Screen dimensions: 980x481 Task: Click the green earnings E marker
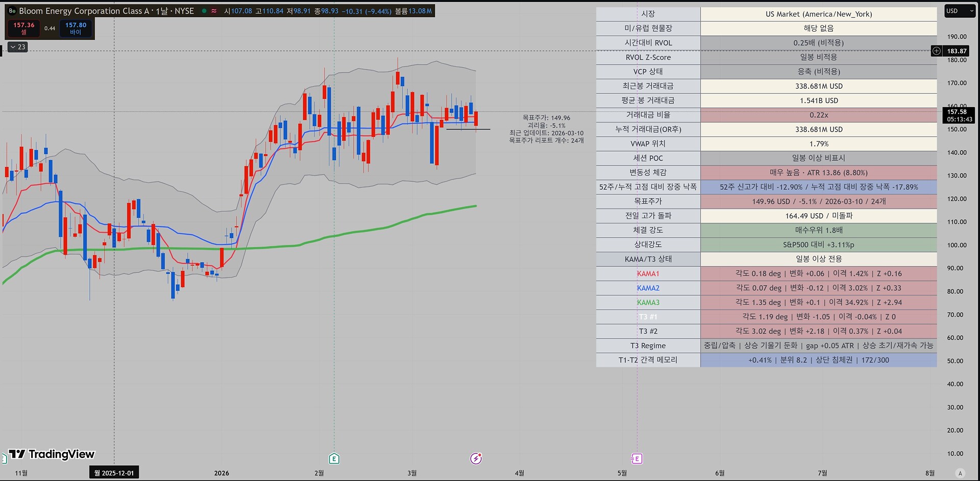[334, 459]
